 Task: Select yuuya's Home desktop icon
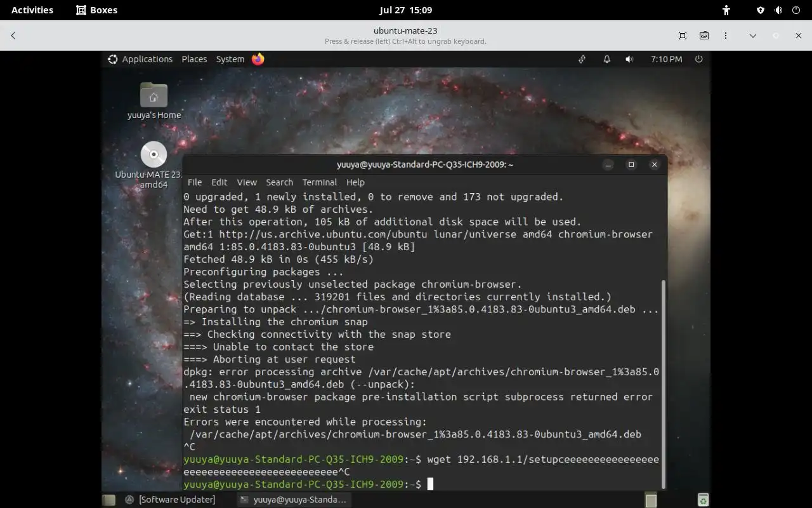click(x=154, y=101)
